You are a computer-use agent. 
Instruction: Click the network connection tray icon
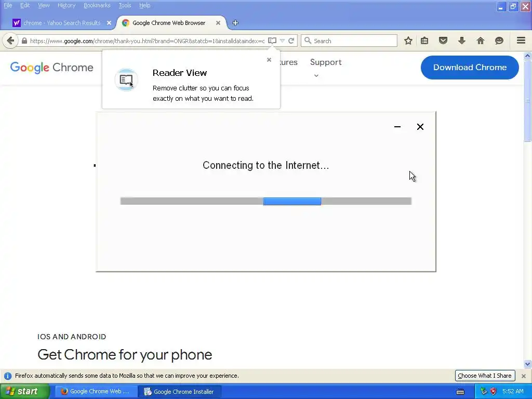(484, 391)
